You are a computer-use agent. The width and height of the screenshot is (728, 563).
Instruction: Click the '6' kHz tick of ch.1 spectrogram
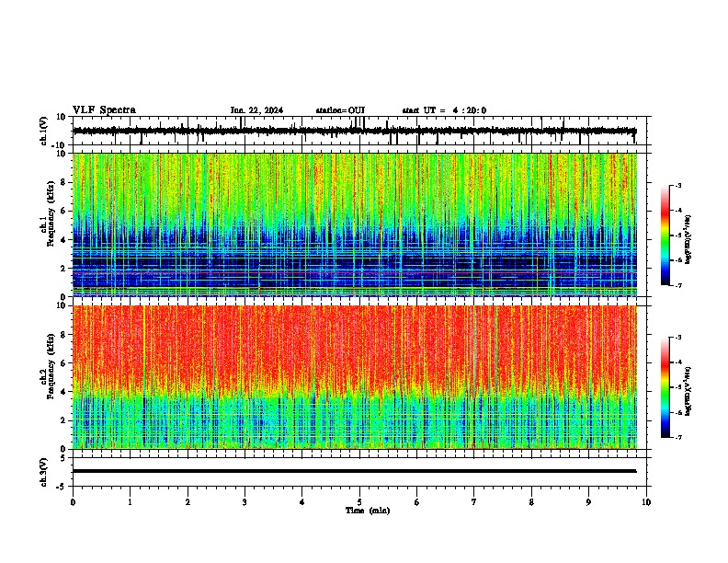64,211
